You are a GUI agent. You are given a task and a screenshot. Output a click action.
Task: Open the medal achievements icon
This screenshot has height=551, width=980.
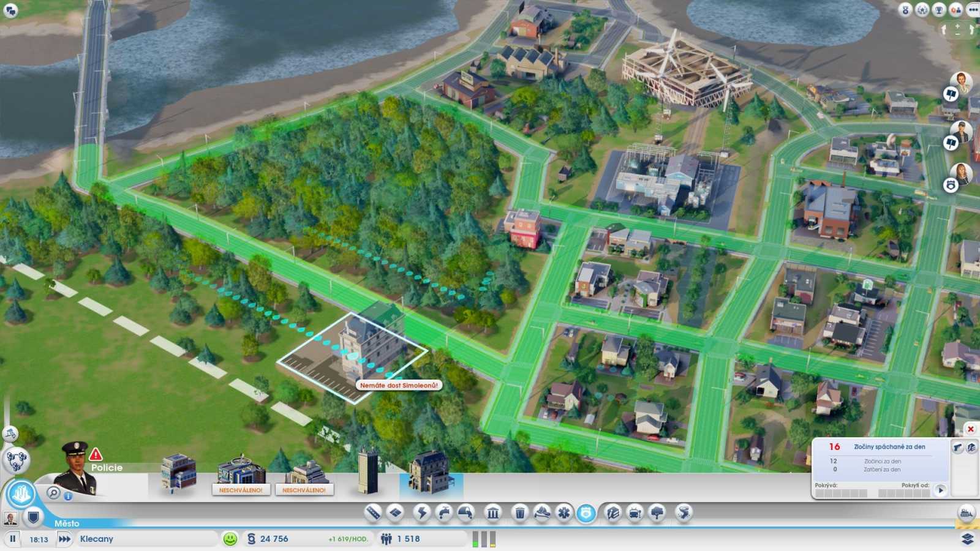(905, 9)
